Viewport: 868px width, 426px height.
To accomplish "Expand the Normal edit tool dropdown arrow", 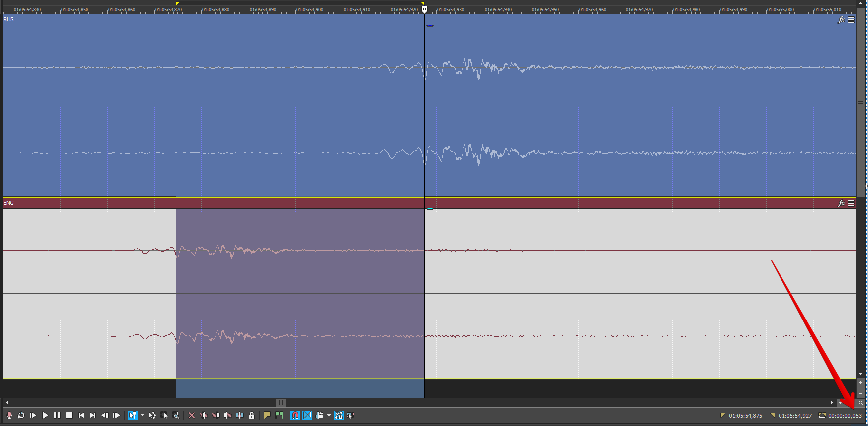I will click(142, 415).
